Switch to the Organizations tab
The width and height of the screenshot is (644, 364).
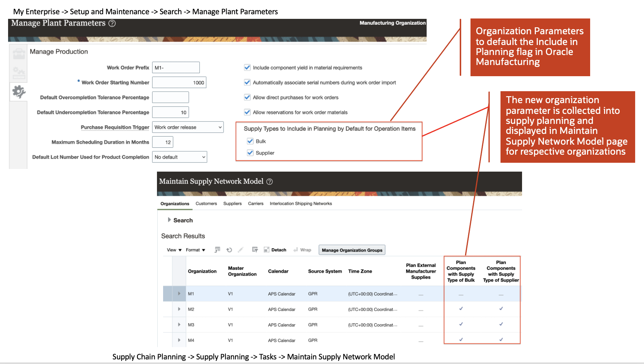coord(175,204)
